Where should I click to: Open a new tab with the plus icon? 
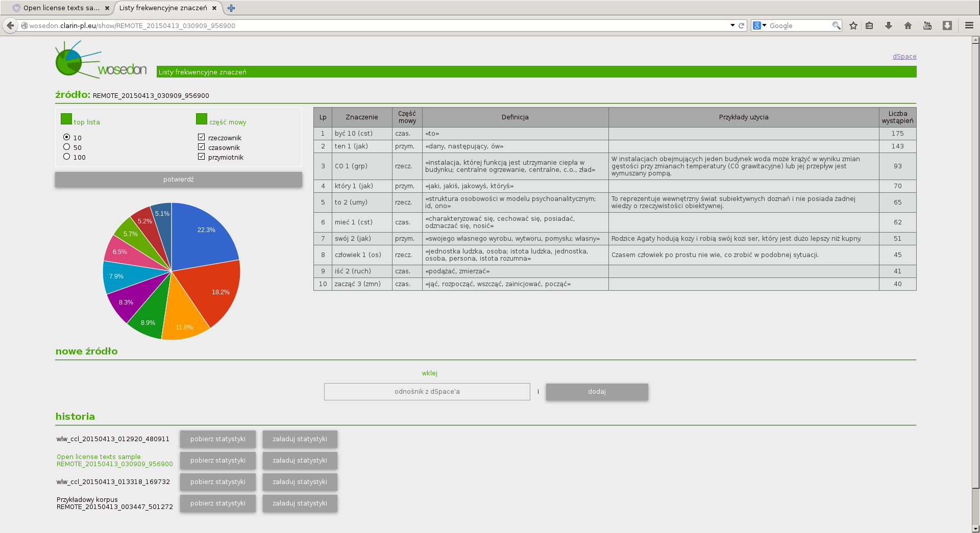(x=231, y=8)
